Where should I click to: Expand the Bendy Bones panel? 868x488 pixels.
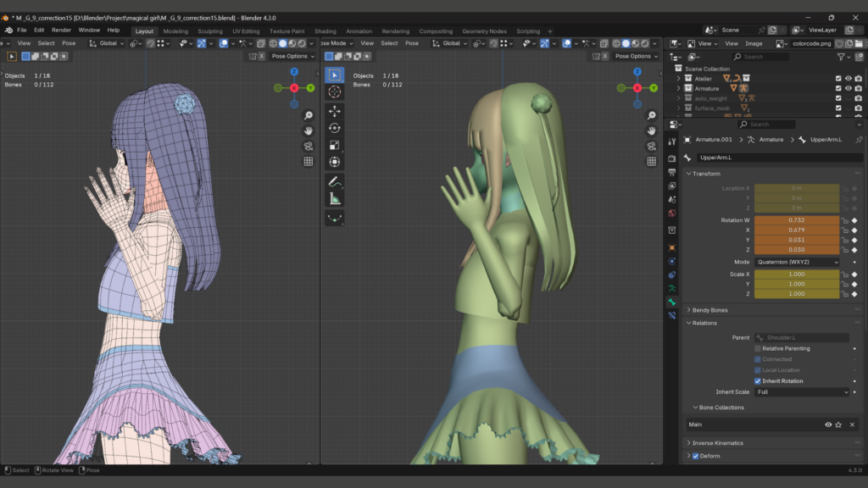pyautogui.click(x=709, y=310)
